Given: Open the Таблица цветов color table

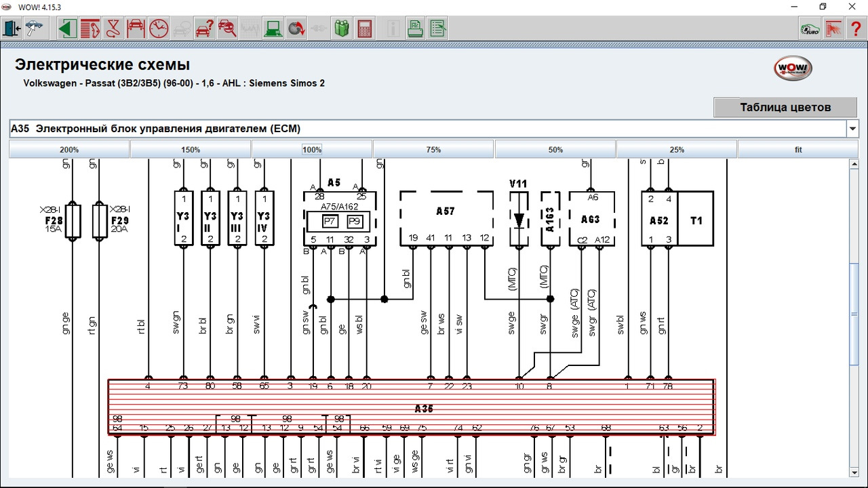Looking at the screenshot, I should pos(785,107).
